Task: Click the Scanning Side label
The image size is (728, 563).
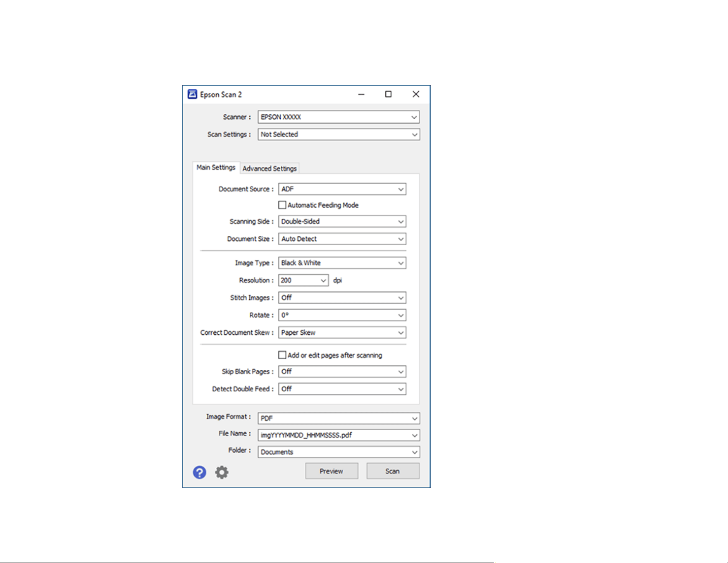Action: [x=252, y=221]
